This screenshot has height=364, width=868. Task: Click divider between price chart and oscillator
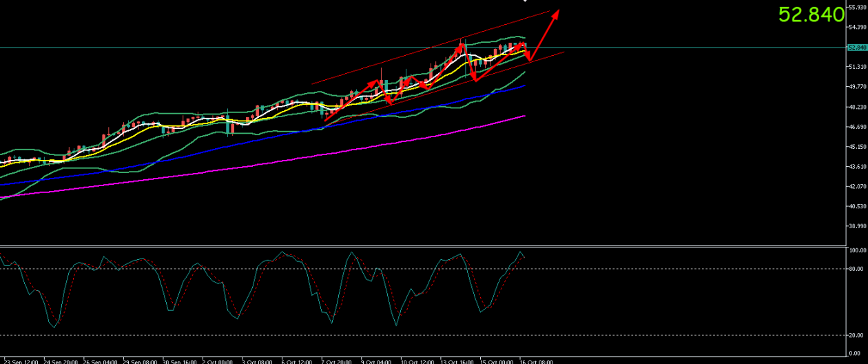(413, 245)
